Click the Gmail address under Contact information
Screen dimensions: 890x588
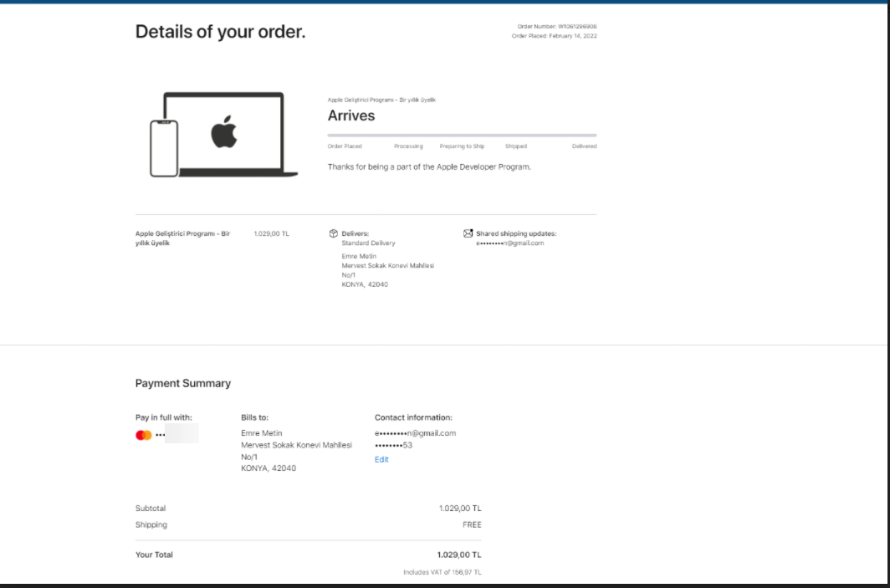415,433
